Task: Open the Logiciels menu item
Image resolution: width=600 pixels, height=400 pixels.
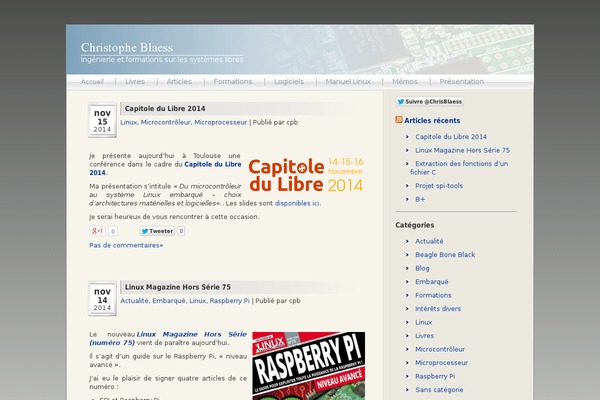Action: click(x=289, y=82)
